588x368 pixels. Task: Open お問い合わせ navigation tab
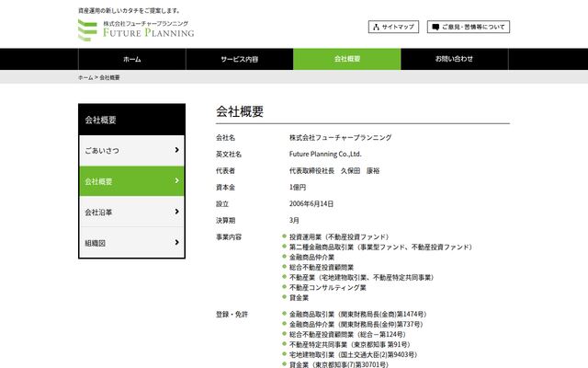pyautogui.click(x=454, y=59)
